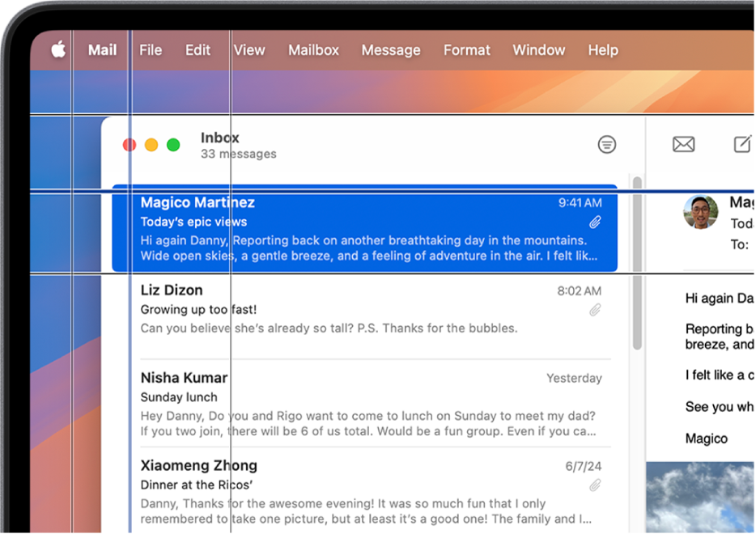Open the Apple menu

click(54, 49)
